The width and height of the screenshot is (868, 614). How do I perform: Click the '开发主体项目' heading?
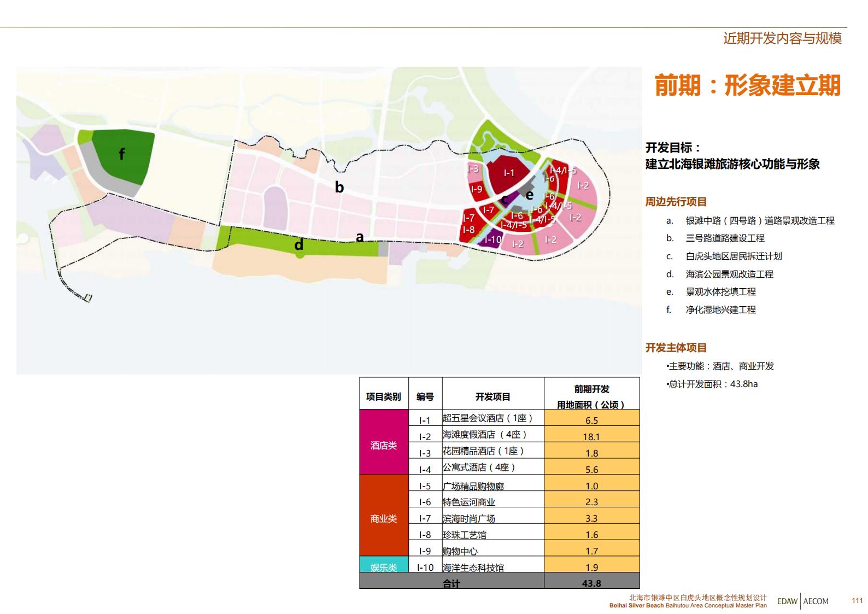(x=676, y=348)
